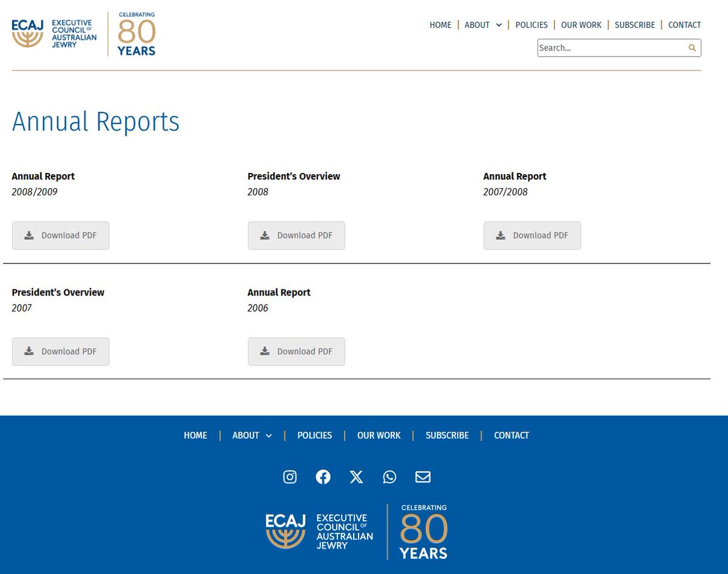
Task: Download PDF for Annual Report 2008/2009
Action: (61, 235)
